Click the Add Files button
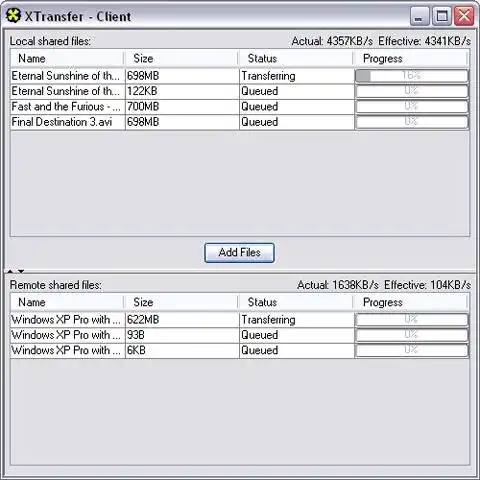Image resolution: width=480 pixels, height=480 pixels. [239, 253]
